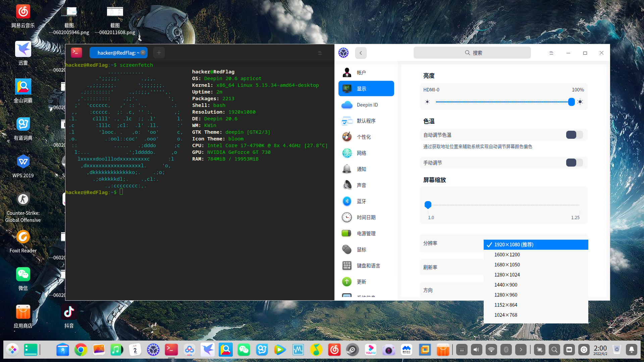Go back using the arrow in Control Center
The height and width of the screenshot is (362, 644).
(361, 53)
